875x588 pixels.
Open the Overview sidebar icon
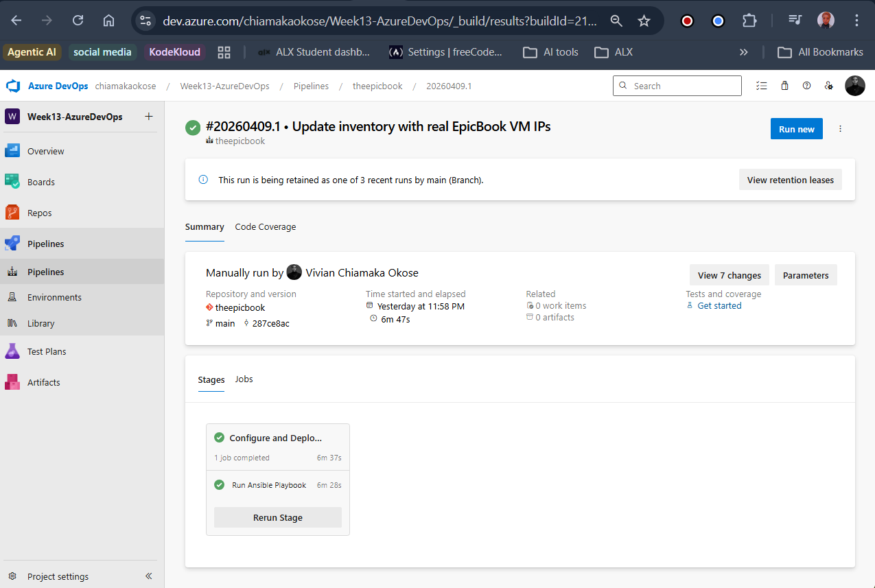point(12,151)
